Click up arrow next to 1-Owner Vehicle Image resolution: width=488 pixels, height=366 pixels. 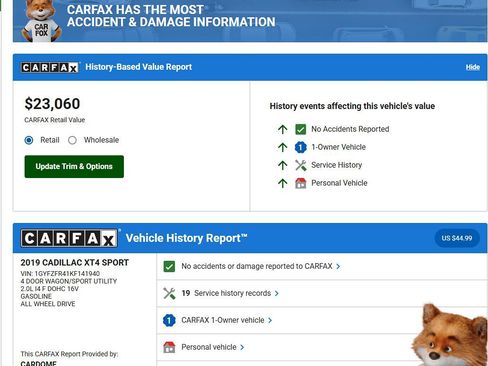pyautogui.click(x=283, y=147)
